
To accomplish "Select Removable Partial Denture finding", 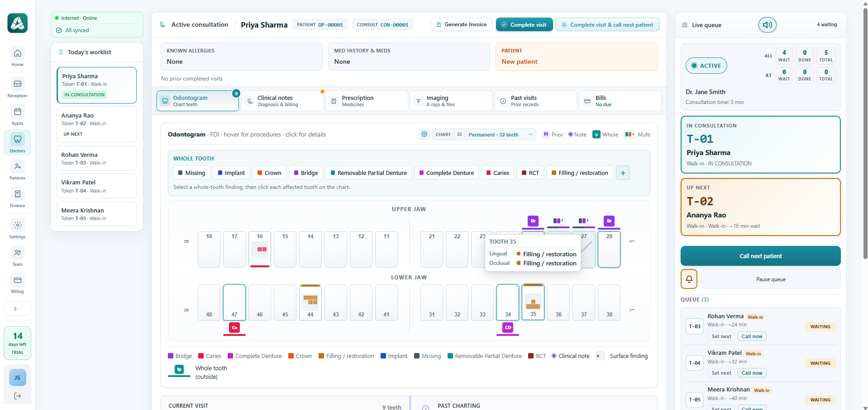I will 369,173.
